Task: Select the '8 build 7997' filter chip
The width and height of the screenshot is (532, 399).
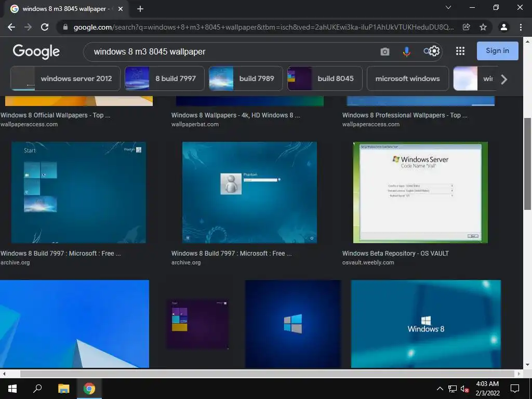Action: (165, 78)
